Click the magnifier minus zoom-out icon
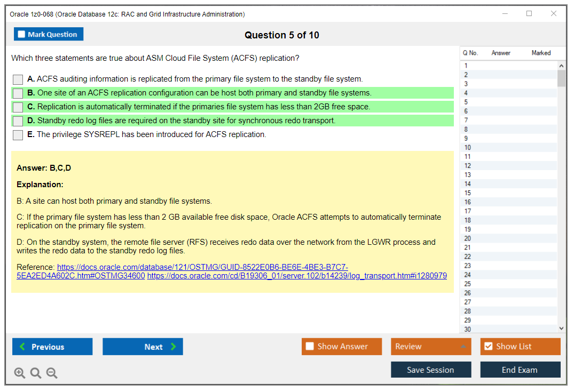Image resolution: width=574 pixels, height=392 pixels. tap(51, 373)
